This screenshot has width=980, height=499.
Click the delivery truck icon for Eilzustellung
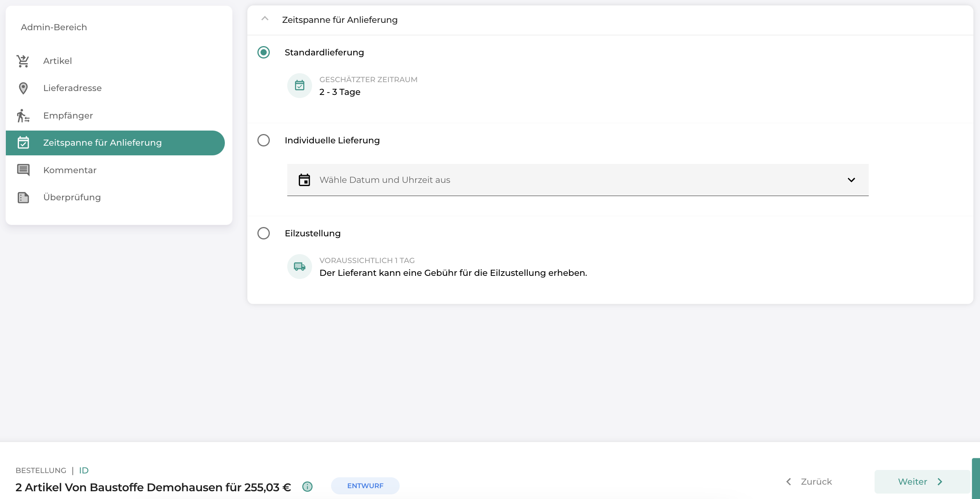[x=300, y=267]
